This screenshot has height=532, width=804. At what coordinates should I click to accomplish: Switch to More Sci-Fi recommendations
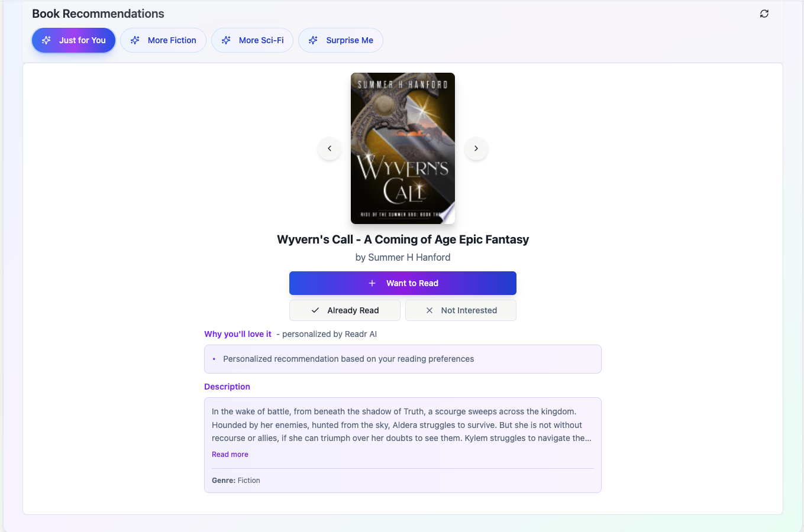click(252, 40)
